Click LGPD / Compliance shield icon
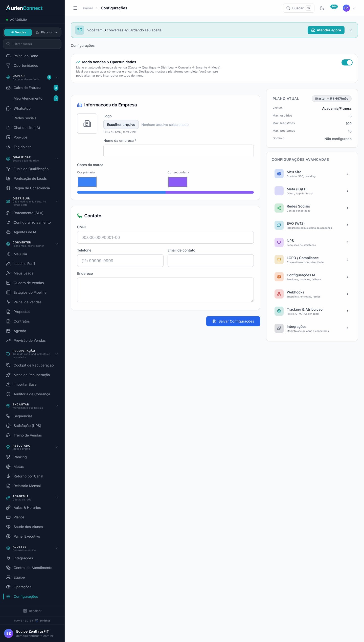The height and width of the screenshot is (642, 364). (279, 260)
